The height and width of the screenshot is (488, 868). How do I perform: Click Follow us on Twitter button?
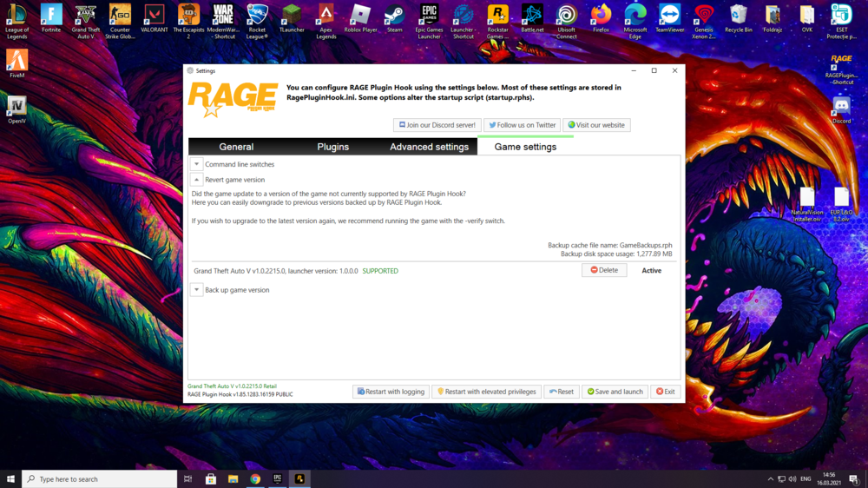[522, 125]
